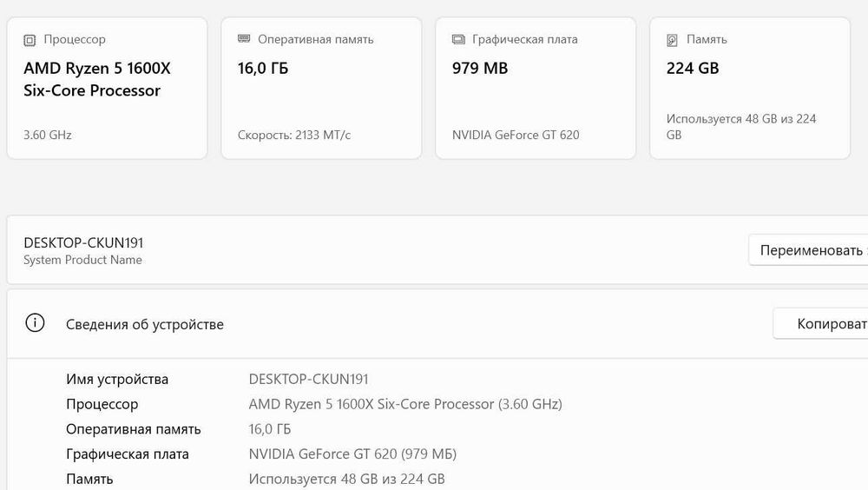This screenshot has width=868, height=490.
Task: Open the Оперативная память card
Action: tap(322, 88)
